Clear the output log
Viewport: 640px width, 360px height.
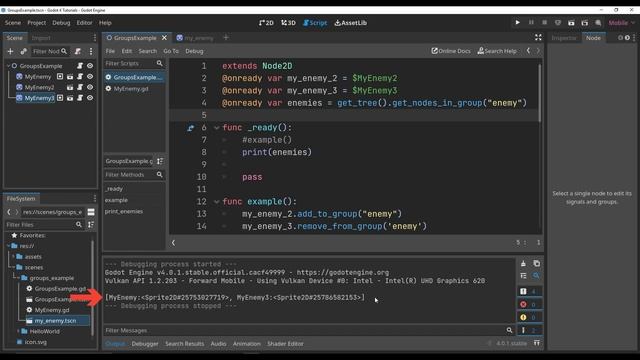[523, 264]
